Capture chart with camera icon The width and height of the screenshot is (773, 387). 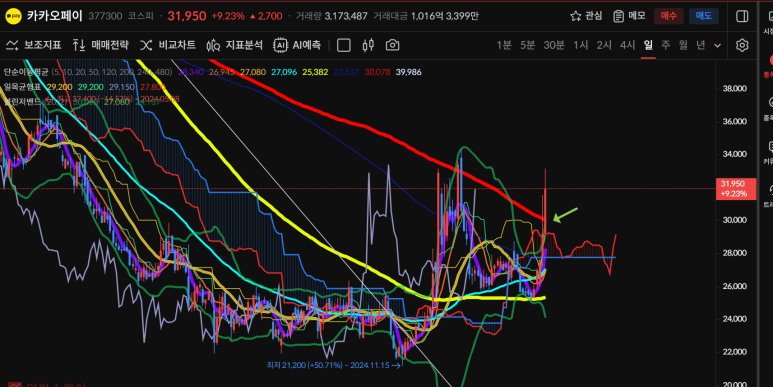pos(392,45)
